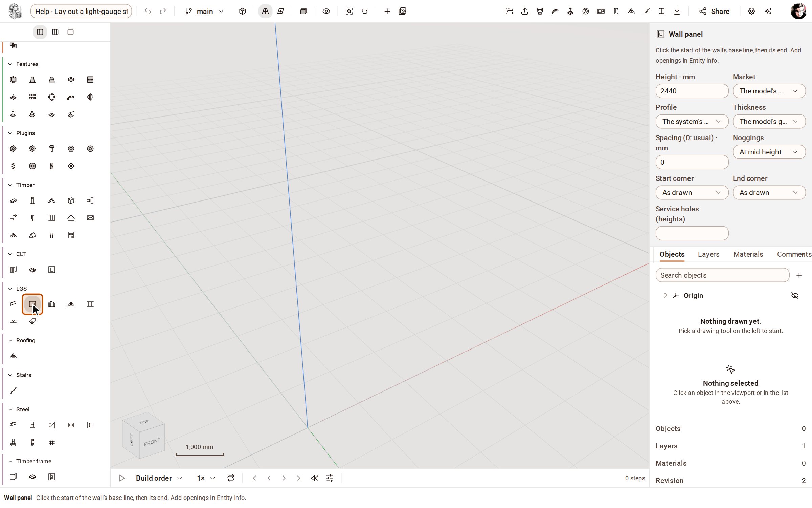The width and height of the screenshot is (812, 508).
Task: Click the Height mm input field
Action: 692,91
